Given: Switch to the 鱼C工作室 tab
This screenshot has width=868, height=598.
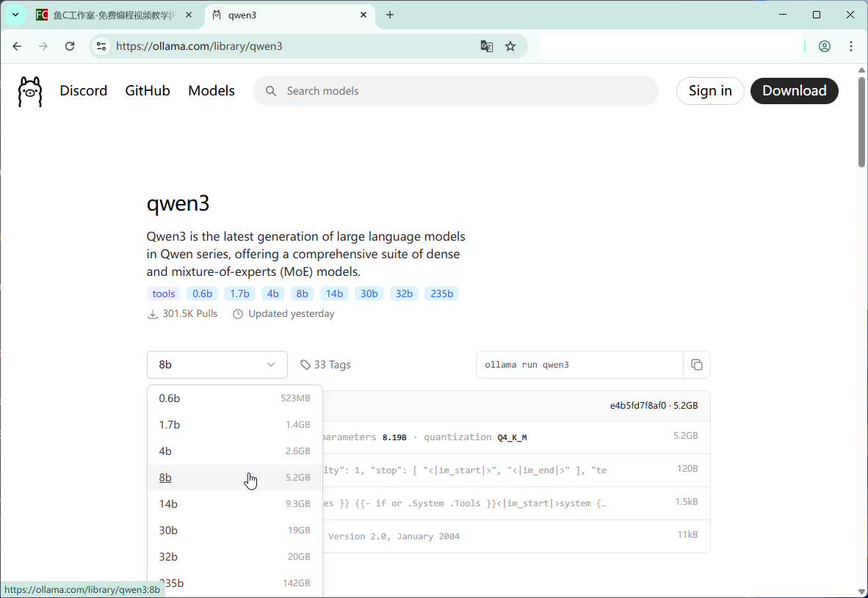Looking at the screenshot, I should point(114,15).
